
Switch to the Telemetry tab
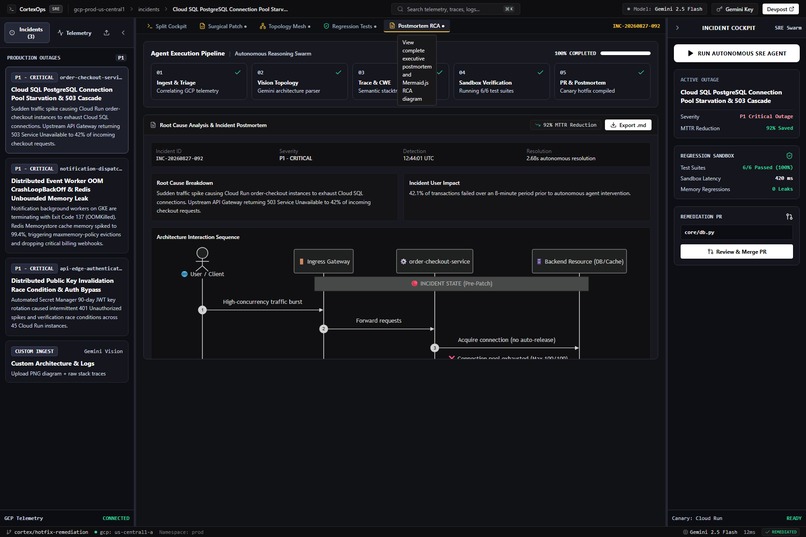click(x=75, y=33)
